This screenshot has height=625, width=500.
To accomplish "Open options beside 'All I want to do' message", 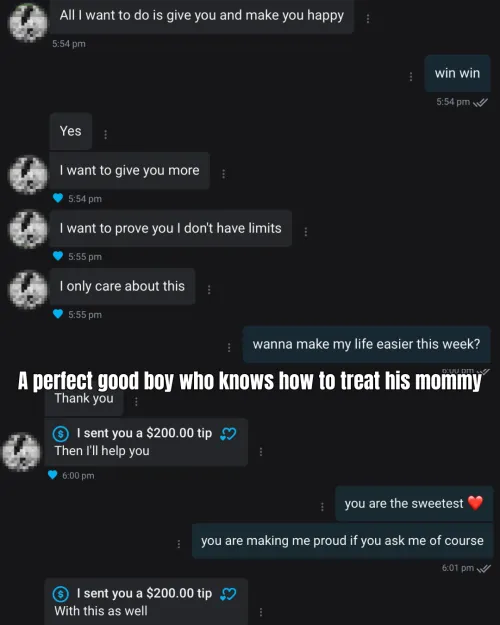I will coord(368,18).
